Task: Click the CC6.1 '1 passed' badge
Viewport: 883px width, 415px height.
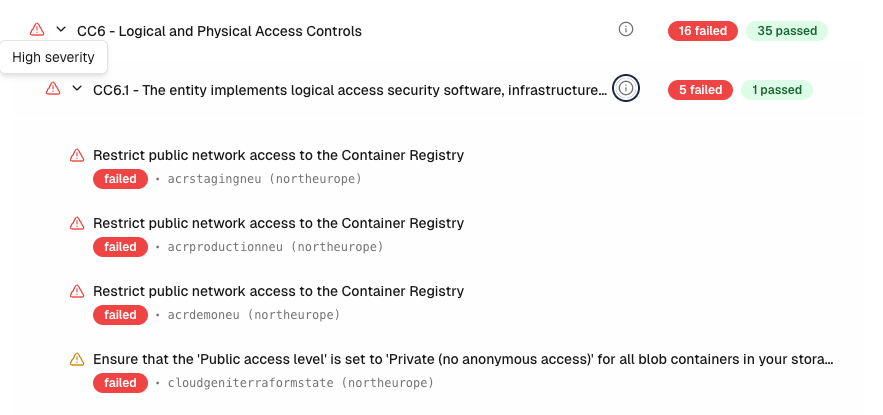Action: click(776, 90)
